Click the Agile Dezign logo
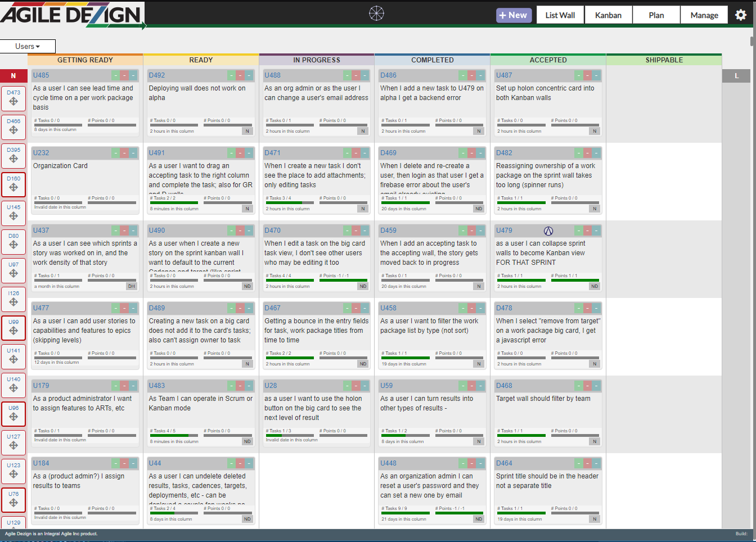 [72, 15]
